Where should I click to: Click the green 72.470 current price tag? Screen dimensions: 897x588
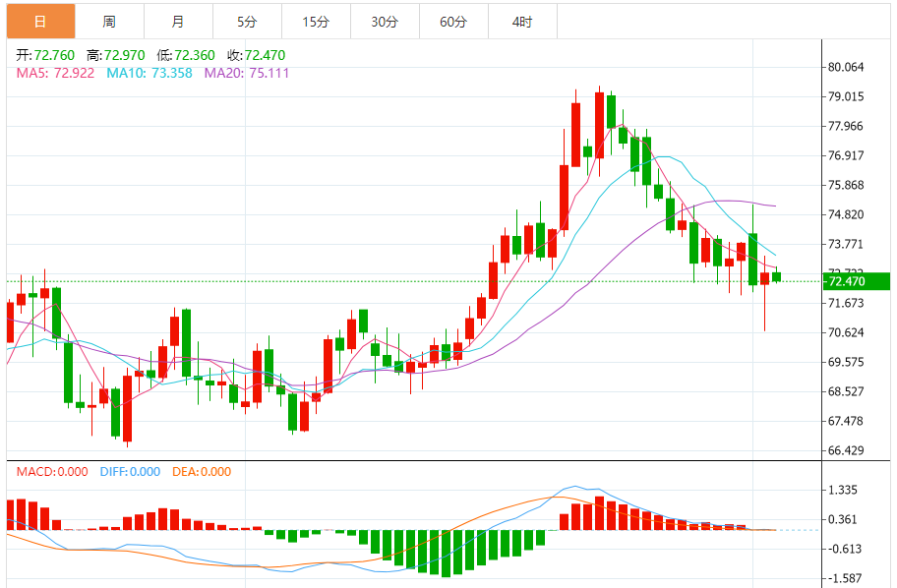pos(856,281)
